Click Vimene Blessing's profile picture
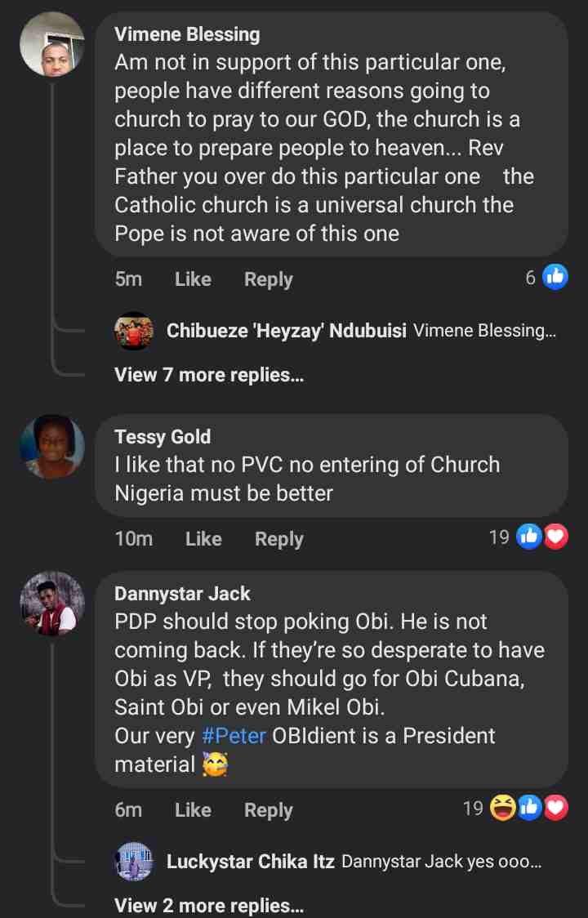The width and height of the screenshot is (588, 918). coord(52,44)
